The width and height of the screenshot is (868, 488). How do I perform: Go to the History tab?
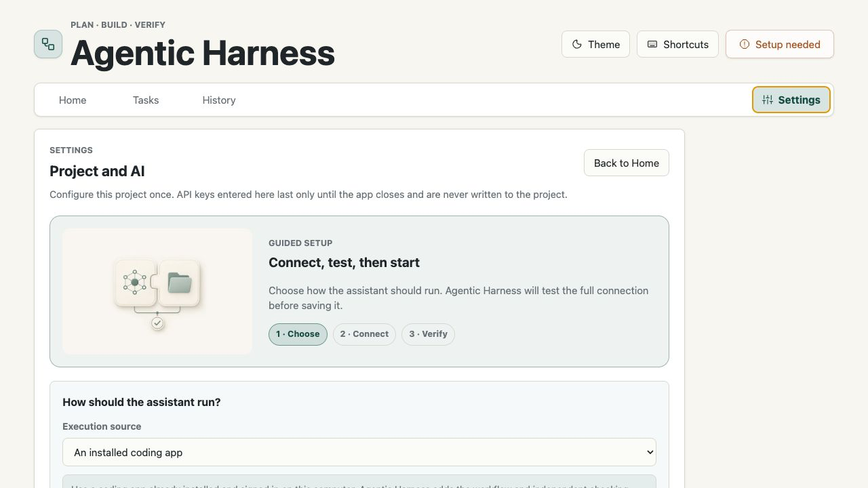[x=219, y=100]
